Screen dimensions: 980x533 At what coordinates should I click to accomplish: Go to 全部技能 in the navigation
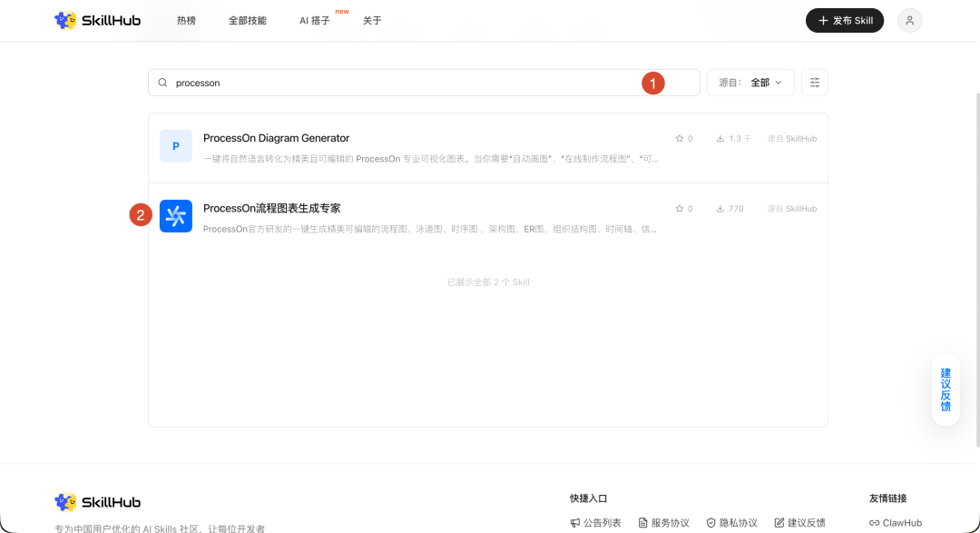tap(248, 21)
